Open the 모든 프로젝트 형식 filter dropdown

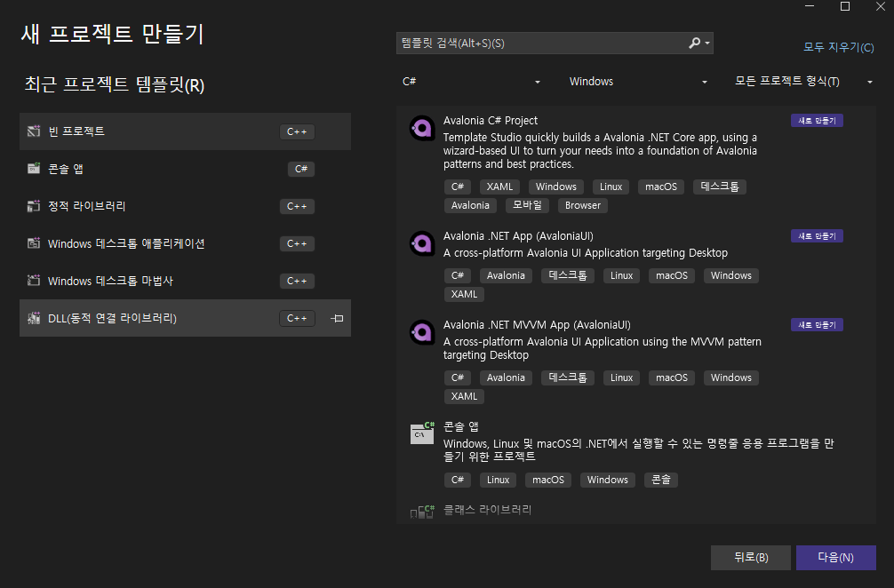pos(804,82)
